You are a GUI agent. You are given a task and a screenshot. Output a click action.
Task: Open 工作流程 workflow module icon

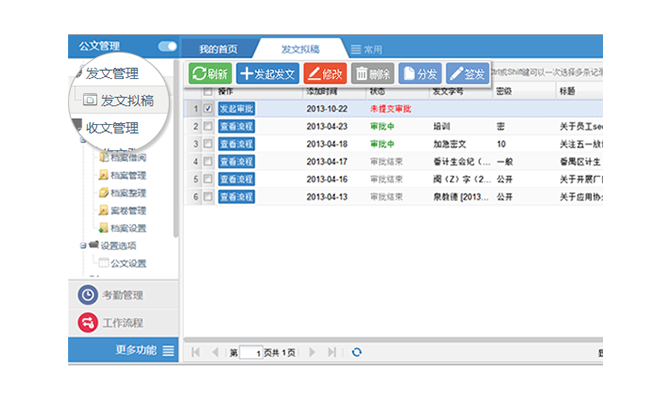pos(88,322)
